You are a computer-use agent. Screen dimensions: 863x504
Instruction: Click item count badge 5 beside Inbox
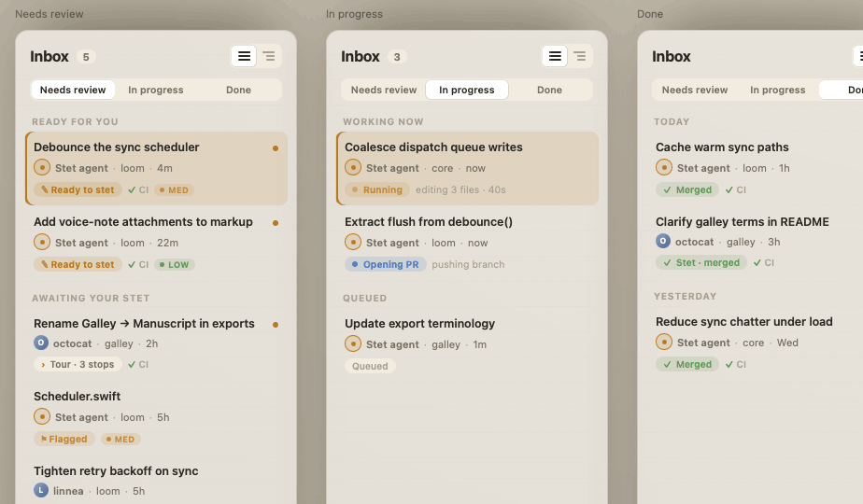point(86,57)
